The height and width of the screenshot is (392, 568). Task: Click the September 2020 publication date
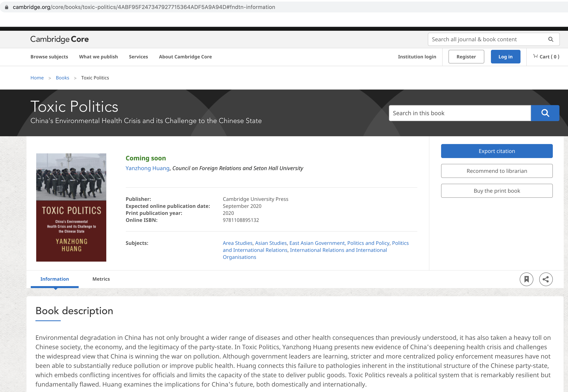pos(242,206)
